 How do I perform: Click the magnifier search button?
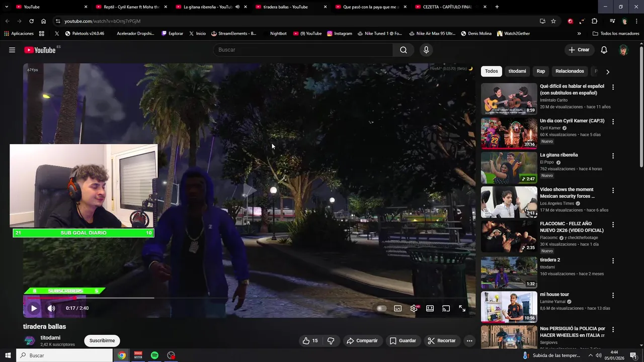point(404,50)
